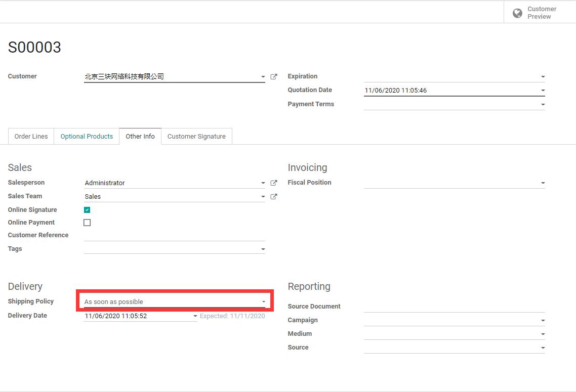
Task: Click the Online Payment label
Action: point(31,223)
